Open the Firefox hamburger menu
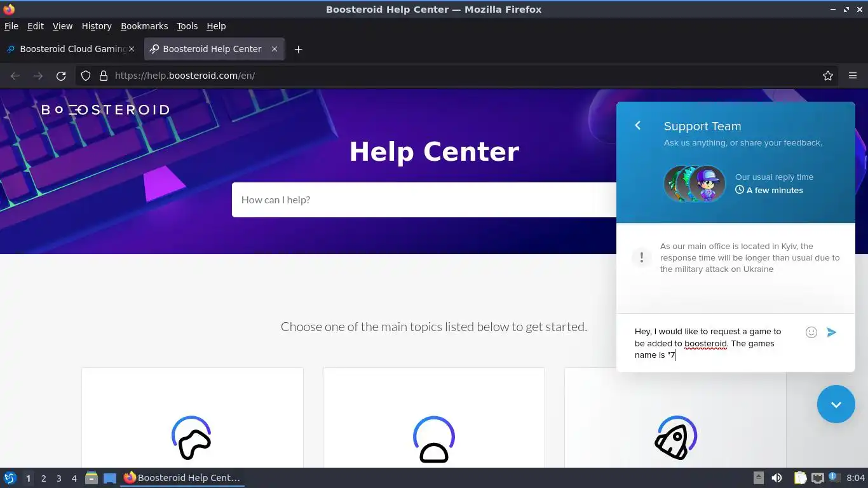Image resolution: width=868 pixels, height=488 pixels. [853, 76]
